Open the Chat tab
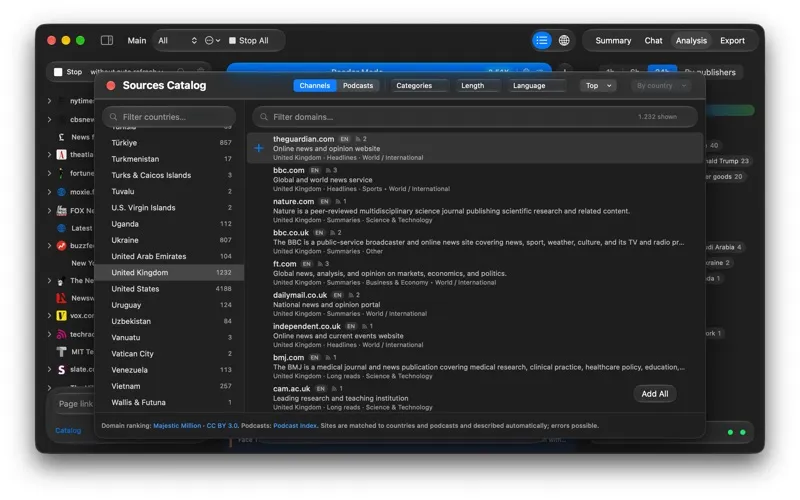This screenshot has height=500, width=800. [x=653, y=40]
